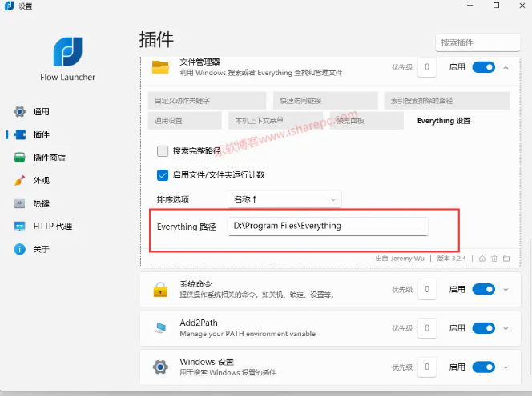Expand the Windows 设置 plugin chevron
This screenshot has width=532, height=397.
[x=506, y=367]
